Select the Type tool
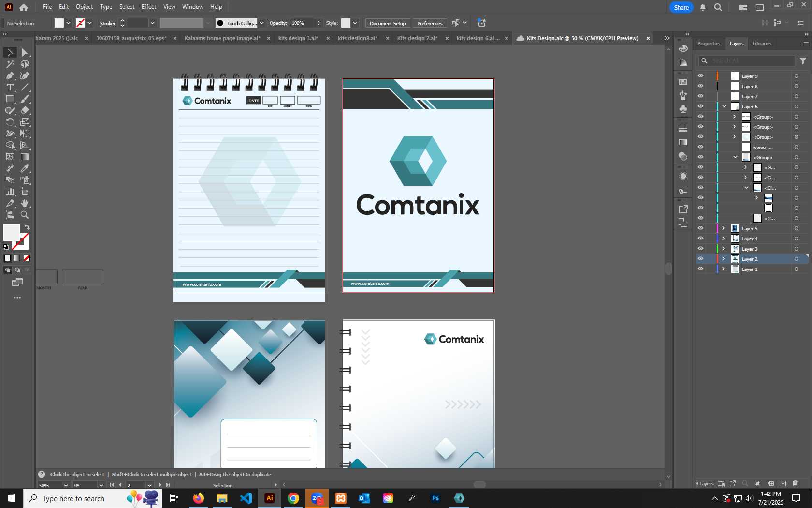 (x=10, y=87)
